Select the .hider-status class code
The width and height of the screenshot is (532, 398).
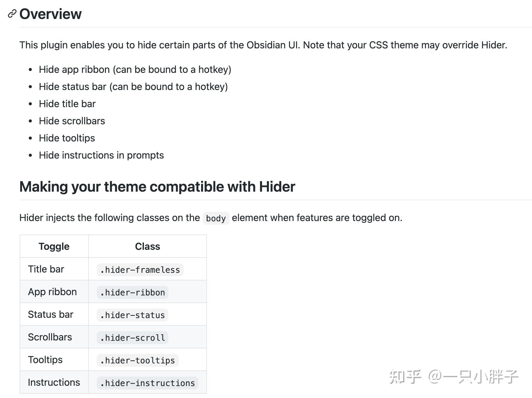133,315
